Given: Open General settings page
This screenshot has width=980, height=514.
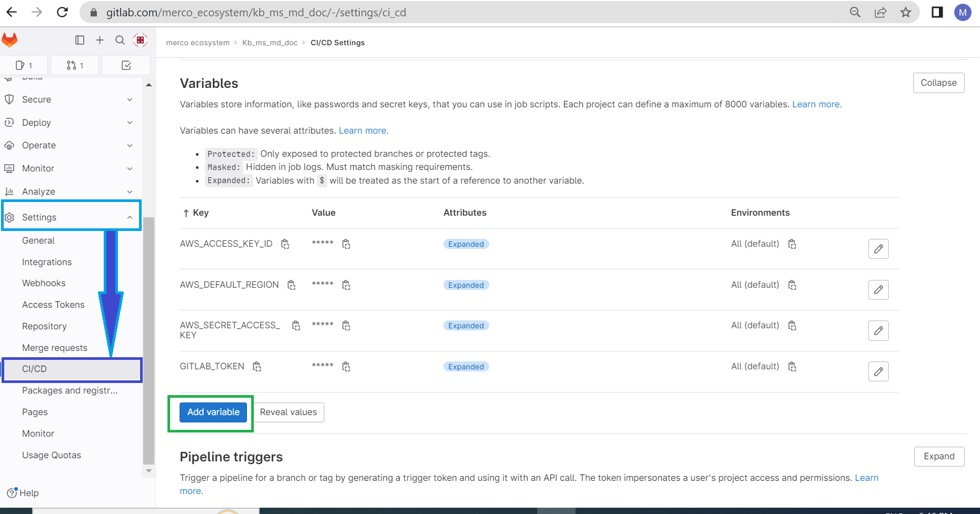Looking at the screenshot, I should [x=38, y=240].
